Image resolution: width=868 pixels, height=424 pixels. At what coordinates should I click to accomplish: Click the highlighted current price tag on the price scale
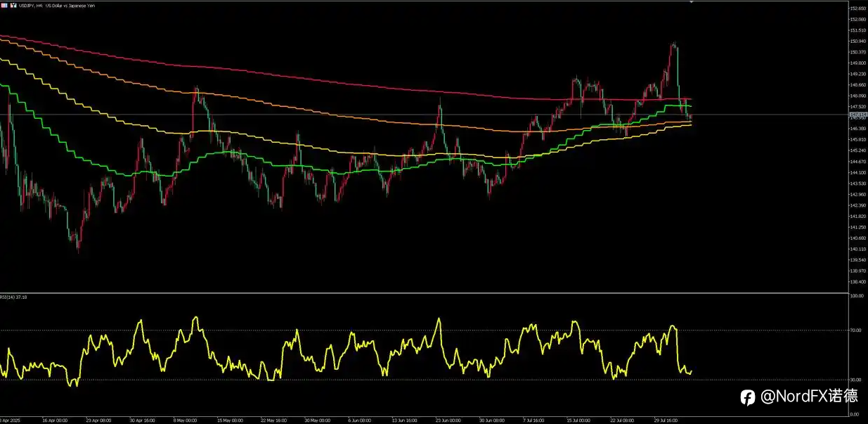[858, 114]
